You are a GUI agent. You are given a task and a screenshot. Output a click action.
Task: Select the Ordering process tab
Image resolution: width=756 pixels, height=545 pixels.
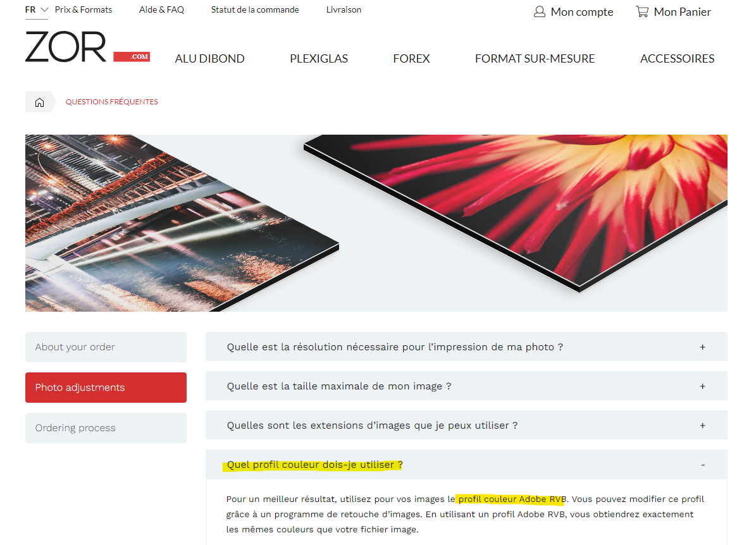pyautogui.click(x=106, y=428)
